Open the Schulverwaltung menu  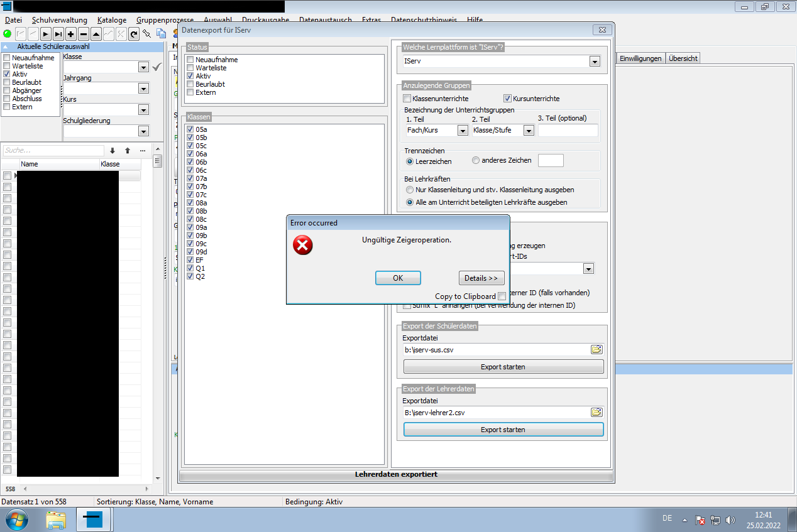click(60, 20)
